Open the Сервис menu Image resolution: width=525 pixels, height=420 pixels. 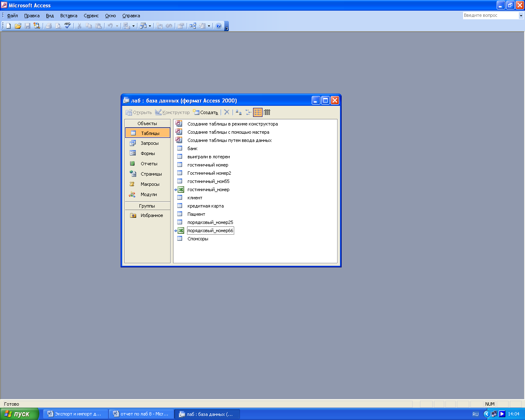click(x=91, y=16)
